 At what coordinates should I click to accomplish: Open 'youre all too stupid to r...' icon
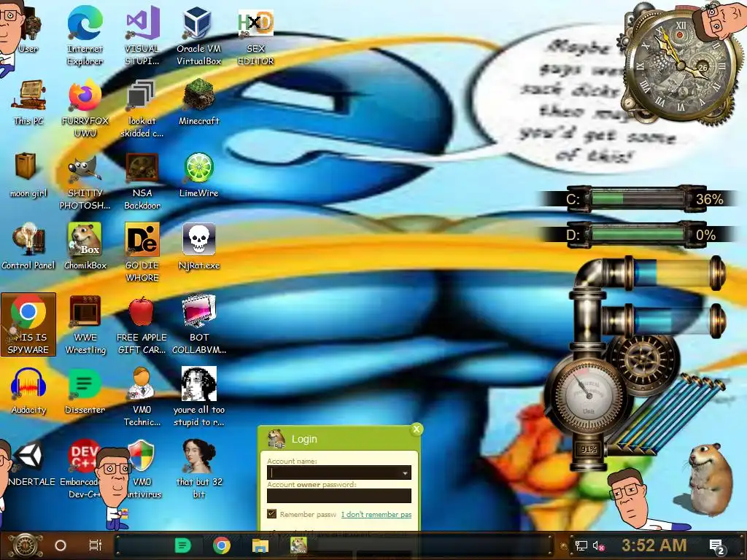pos(198,397)
